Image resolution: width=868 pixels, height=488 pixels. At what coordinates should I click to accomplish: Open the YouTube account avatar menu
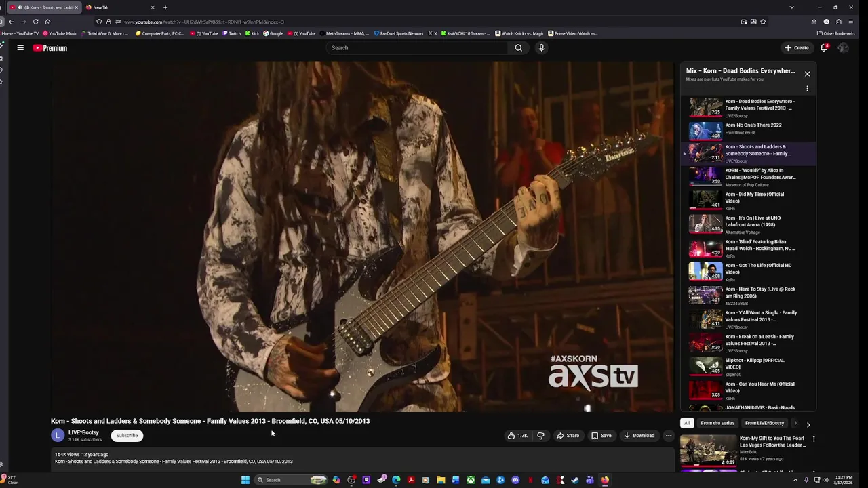click(843, 47)
